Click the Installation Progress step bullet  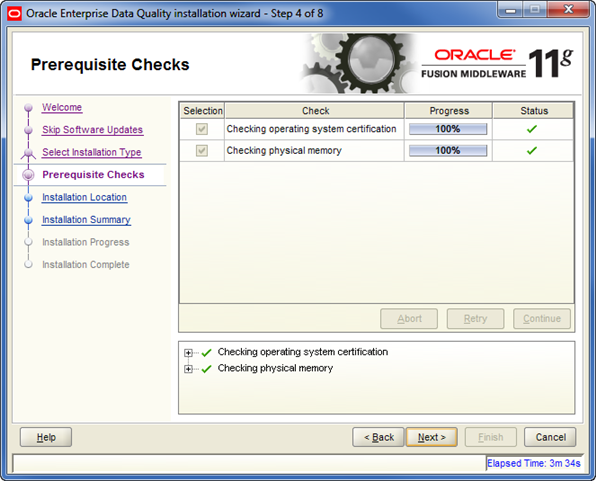(28, 242)
